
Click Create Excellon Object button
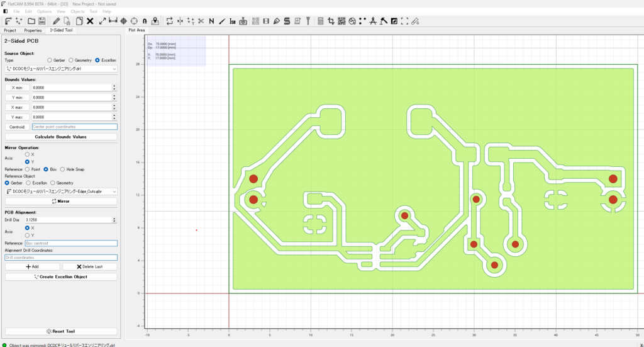coord(61,277)
